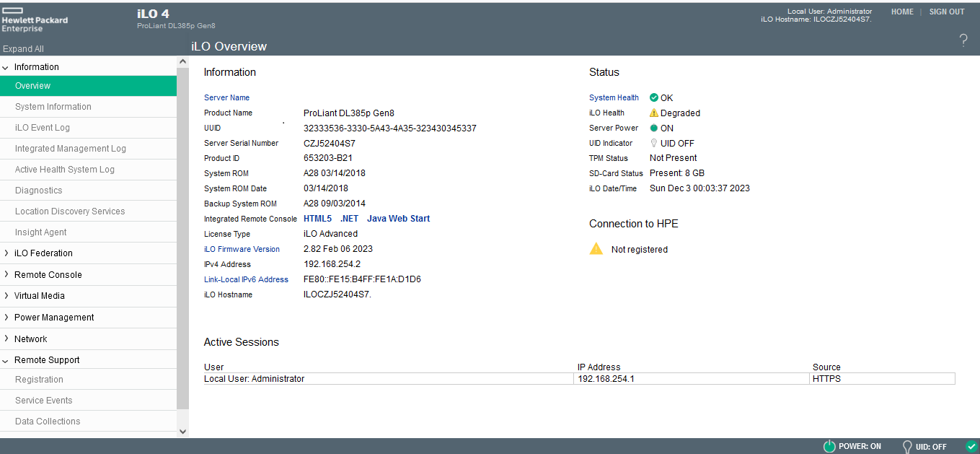Viewport: 980px width, 454px height.
Task: Click Expand All in the navigation
Action: pyautogui.click(x=23, y=49)
